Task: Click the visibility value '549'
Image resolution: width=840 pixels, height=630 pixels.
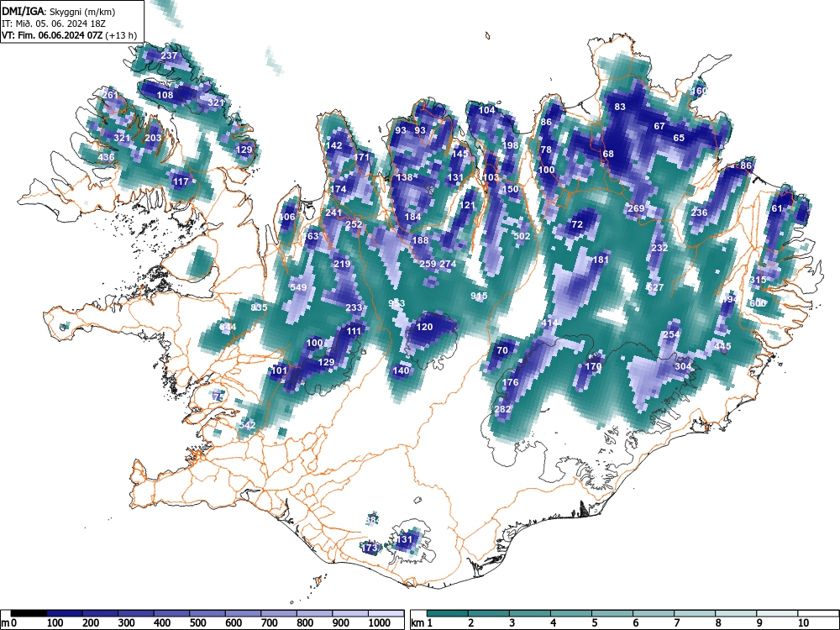Action: pos(298,287)
